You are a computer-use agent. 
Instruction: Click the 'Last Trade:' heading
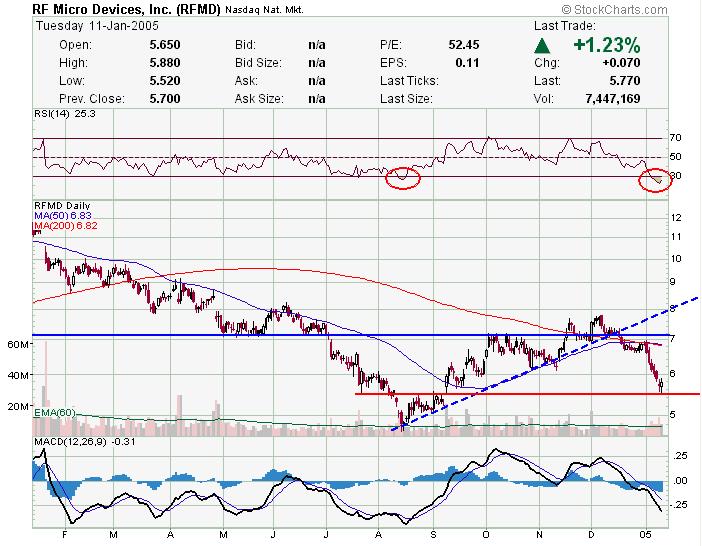coord(565,26)
